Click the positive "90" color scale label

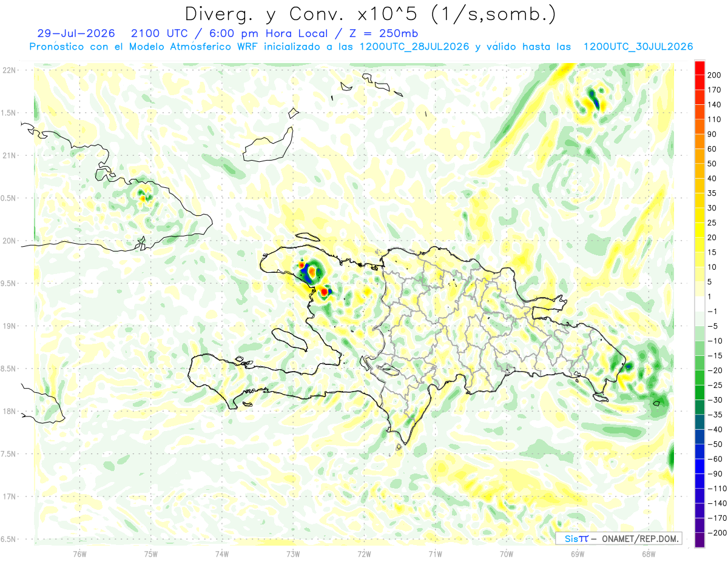point(712,134)
